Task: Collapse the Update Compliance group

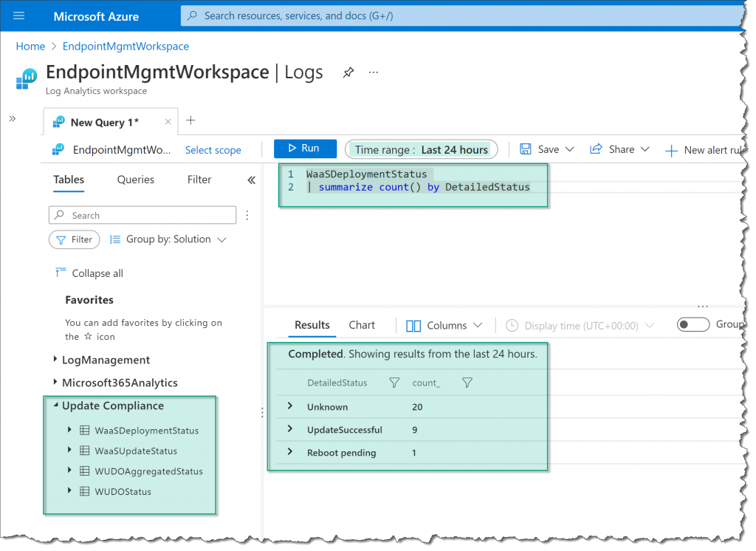Action: click(x=56, y=405)
